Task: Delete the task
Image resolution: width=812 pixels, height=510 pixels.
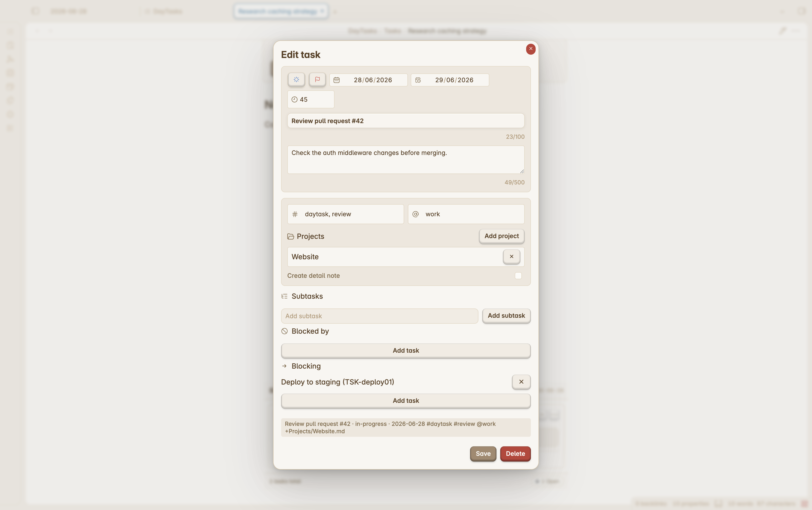Action: pos(515,454)
